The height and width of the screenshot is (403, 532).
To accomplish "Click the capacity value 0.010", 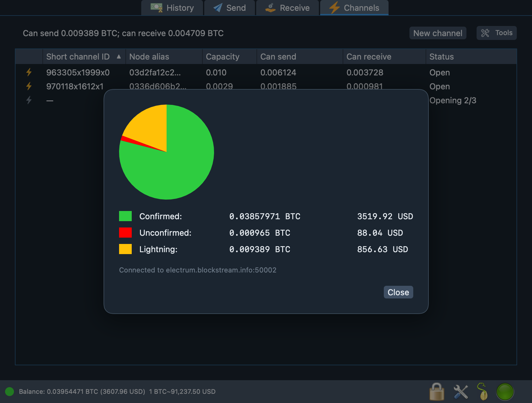I will 216,73.
